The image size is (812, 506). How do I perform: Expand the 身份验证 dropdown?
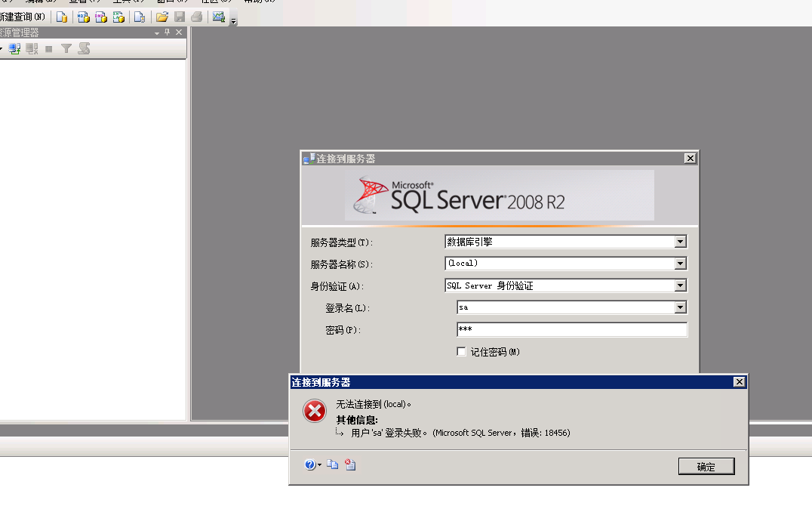[x=680, y=285]
